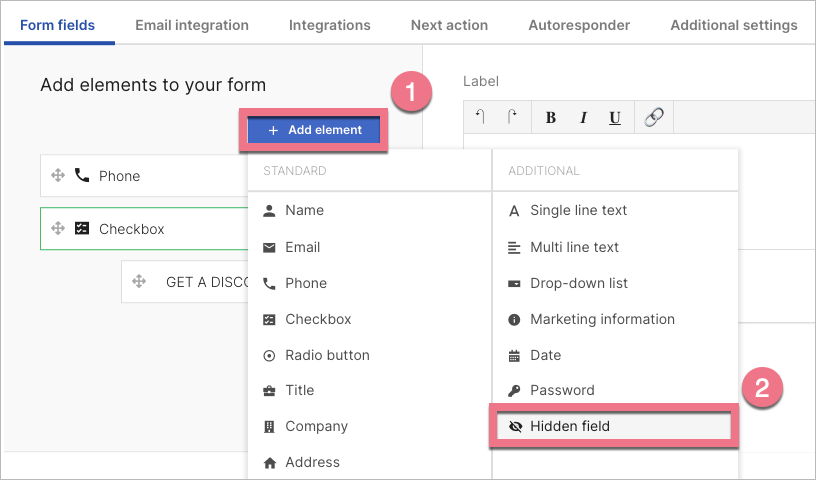
Task: Go to Additional settings tab
Action: [733, 25]
